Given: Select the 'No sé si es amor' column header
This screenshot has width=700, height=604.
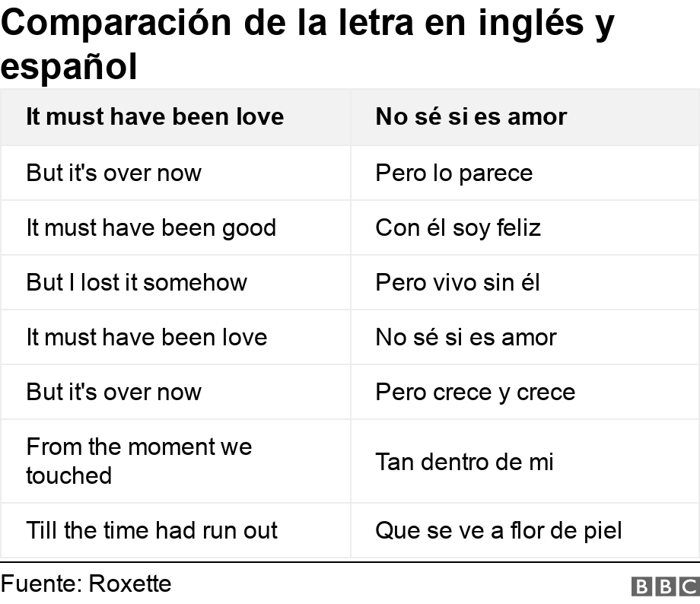Looking at the screenshot, I should tap(525, 117).
